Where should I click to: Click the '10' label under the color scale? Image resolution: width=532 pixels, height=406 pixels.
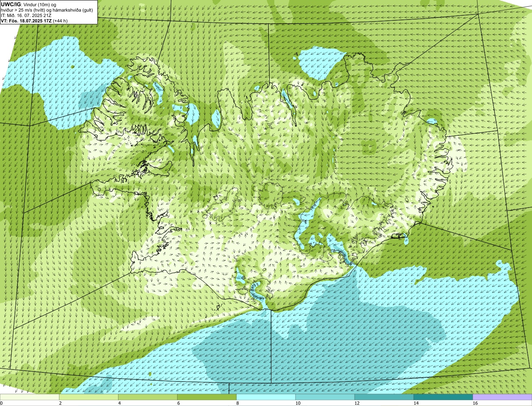298,403
